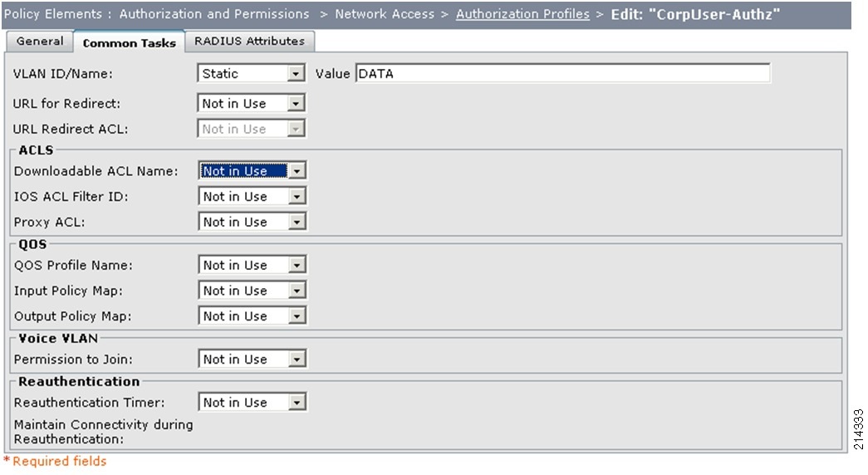Select the Common Tasks tab

tap(129, 42)
